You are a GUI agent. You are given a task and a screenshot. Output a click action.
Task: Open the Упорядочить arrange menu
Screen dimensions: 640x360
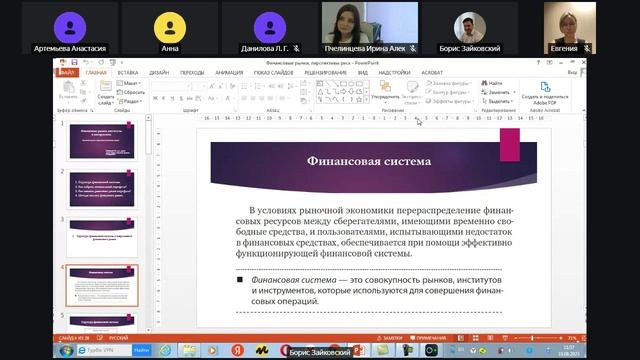[x=385, y=91]
